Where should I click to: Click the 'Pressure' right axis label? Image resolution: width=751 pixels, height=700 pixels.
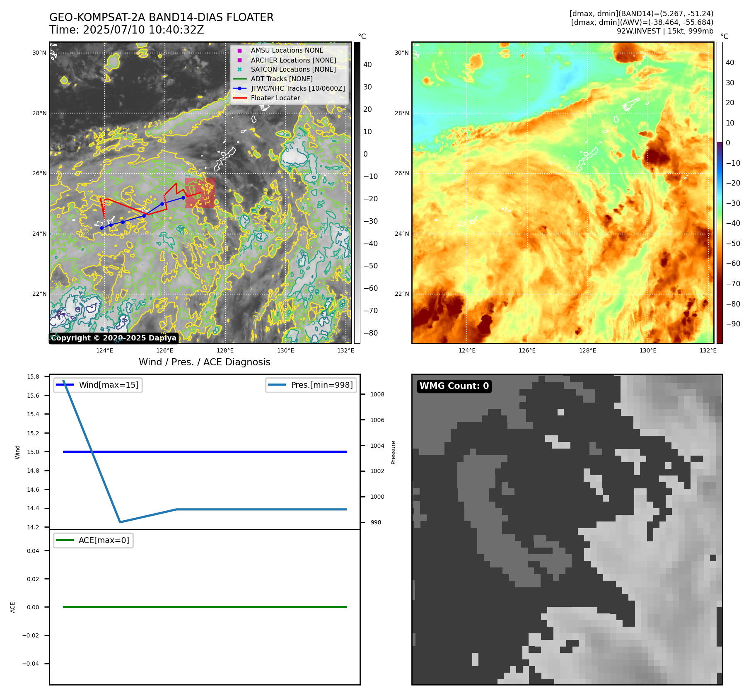(x=394, y=452)
